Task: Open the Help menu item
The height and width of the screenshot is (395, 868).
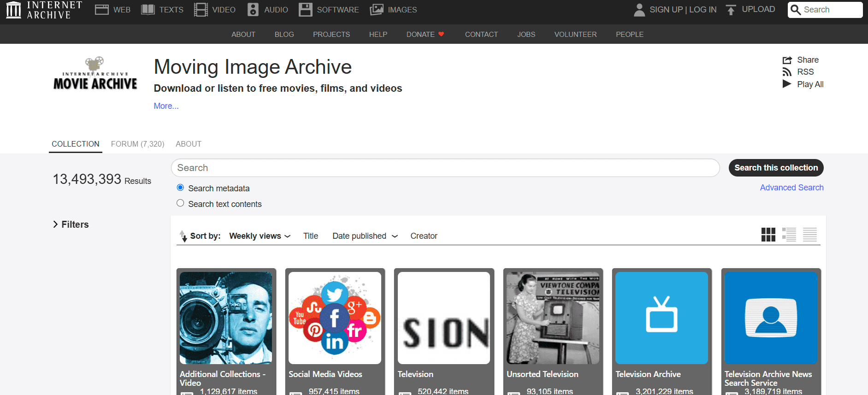Action: (378, 35)
